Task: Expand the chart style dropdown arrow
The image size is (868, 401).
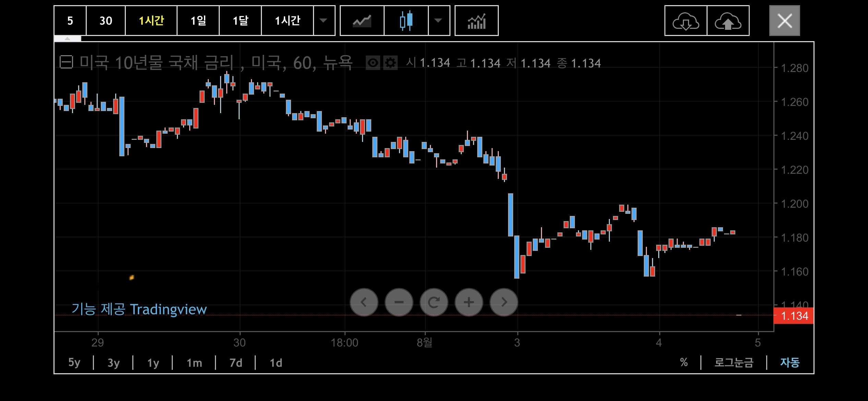Action: pyautogui.click(x=438, y=21)
